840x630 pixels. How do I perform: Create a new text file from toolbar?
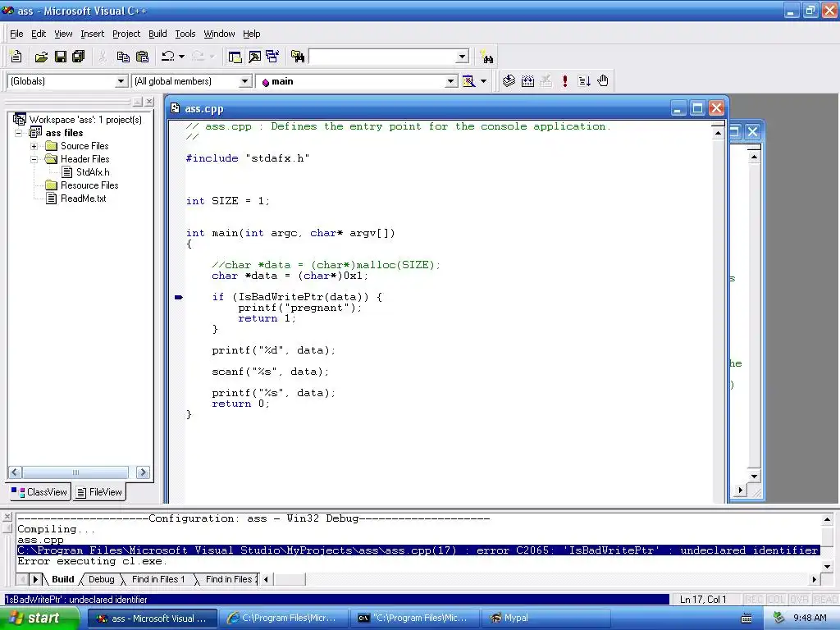[x=16, y=57]
